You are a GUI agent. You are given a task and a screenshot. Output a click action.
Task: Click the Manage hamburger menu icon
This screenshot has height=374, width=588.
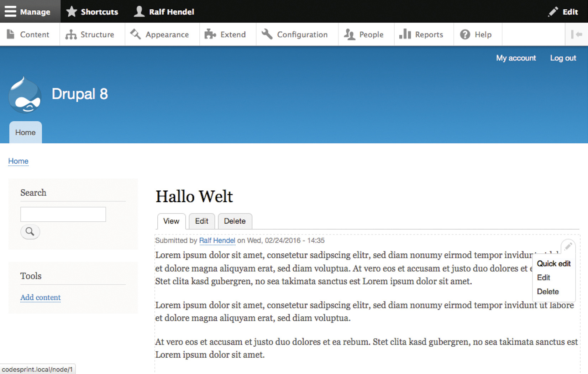coord(11,11)
